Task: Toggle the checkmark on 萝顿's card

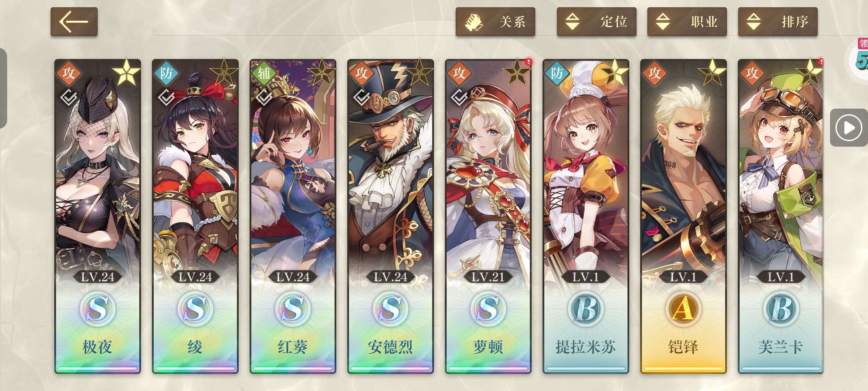Action: pyautogui.click(x=459, y=97)
